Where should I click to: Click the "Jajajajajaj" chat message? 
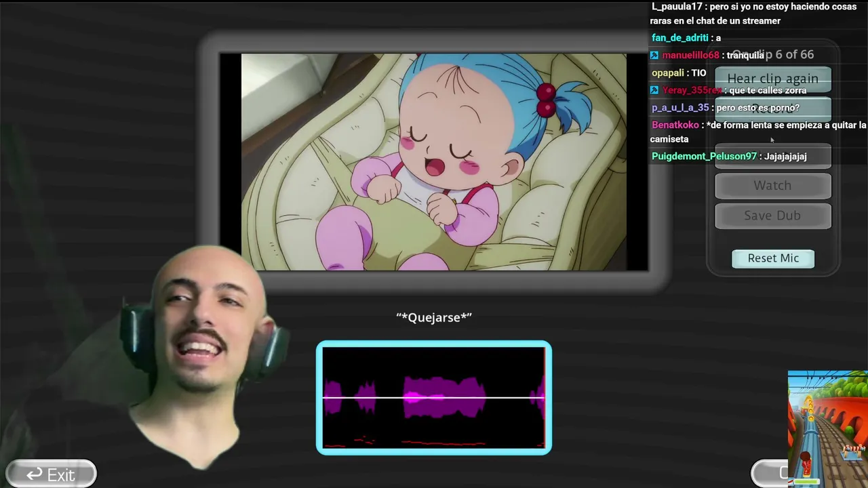785,157
